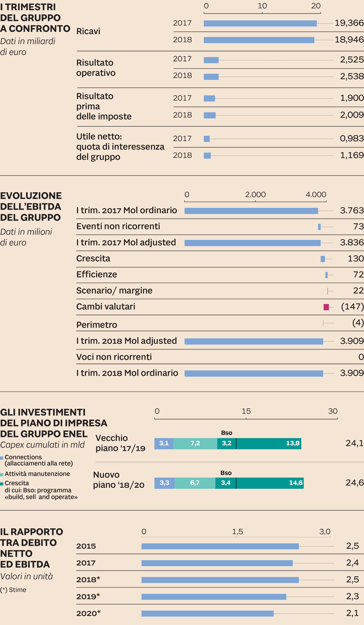Click the 19,366 revenue value

[x=349, y=23]
